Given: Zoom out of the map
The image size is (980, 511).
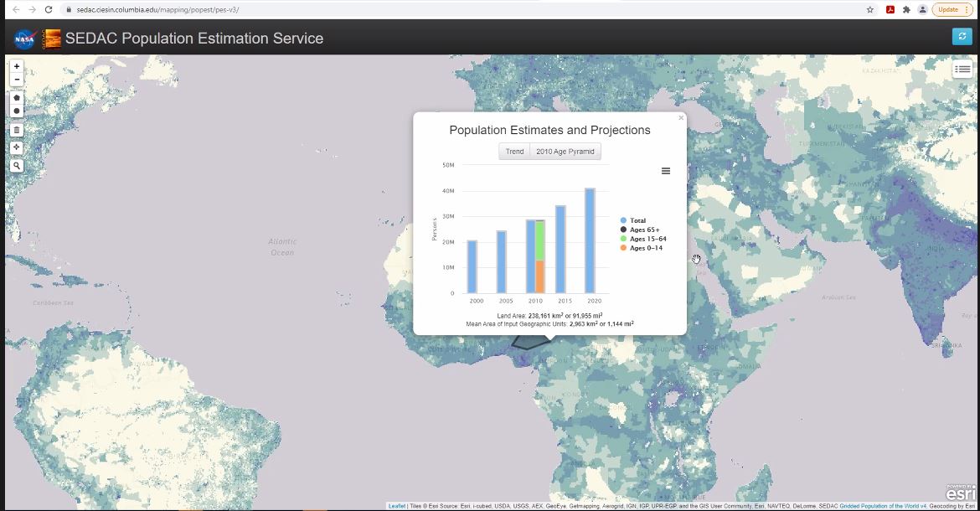Looking at the screenshot, I should click(x=17, y=80).
